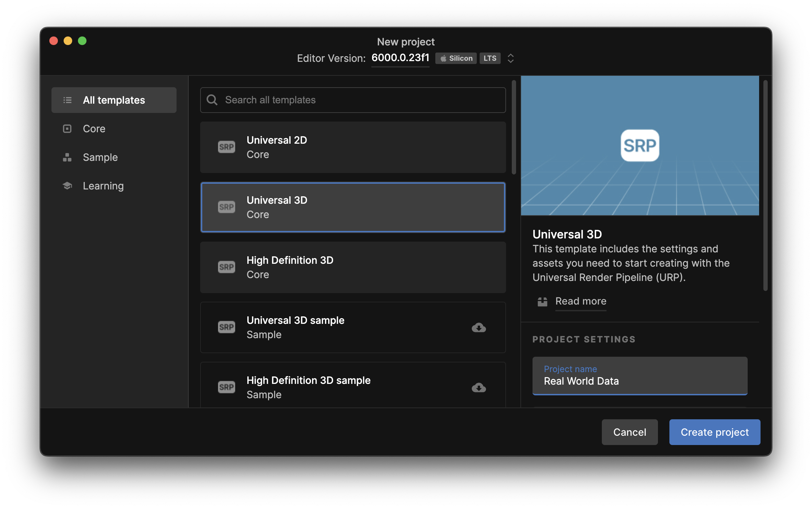Open the Core templates category
Viewport: 812px width, 509px height.
click(x=114, y=129)
